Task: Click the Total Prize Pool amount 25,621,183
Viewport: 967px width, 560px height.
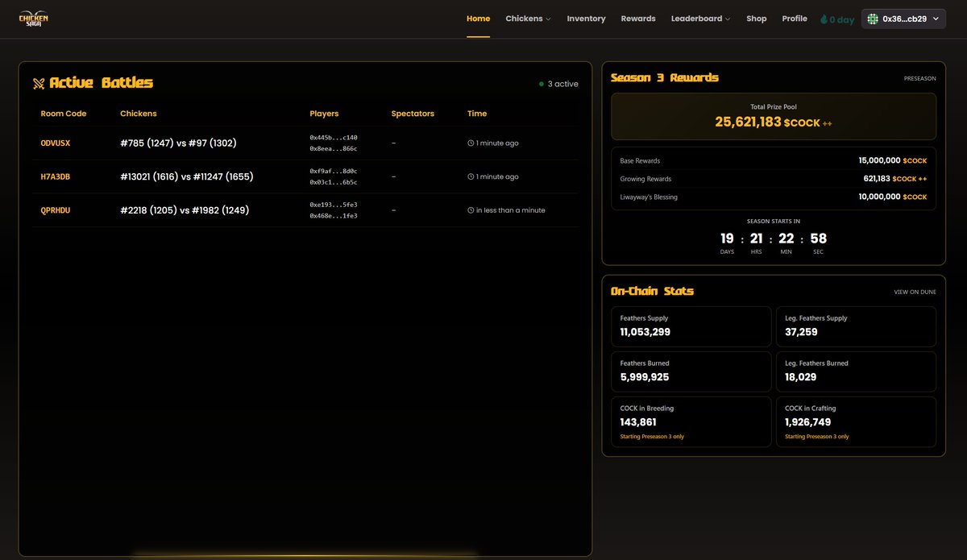Action: (x=748, y=122)
